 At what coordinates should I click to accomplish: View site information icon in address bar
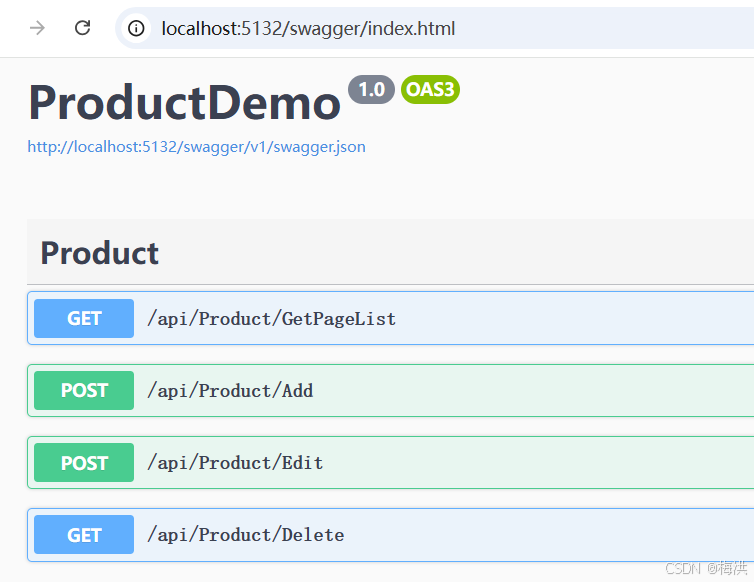point(136,28)
